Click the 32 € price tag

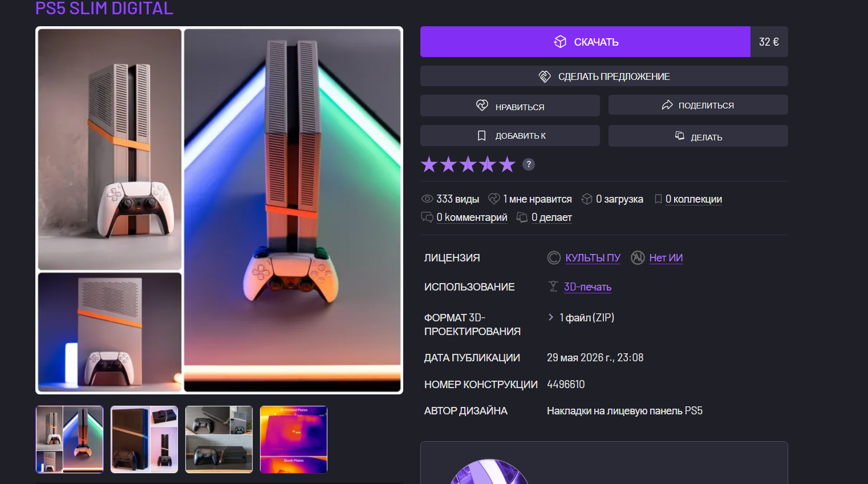click(x=769, y=42)
